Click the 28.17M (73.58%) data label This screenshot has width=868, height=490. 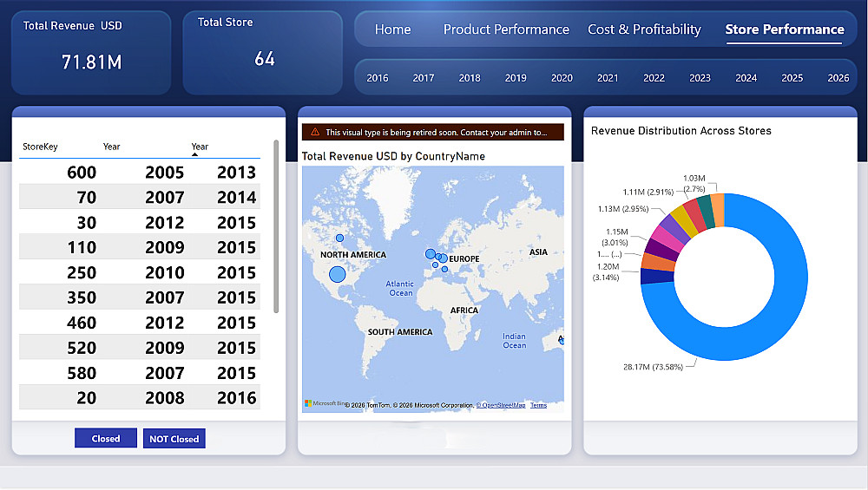click(654, 367)
